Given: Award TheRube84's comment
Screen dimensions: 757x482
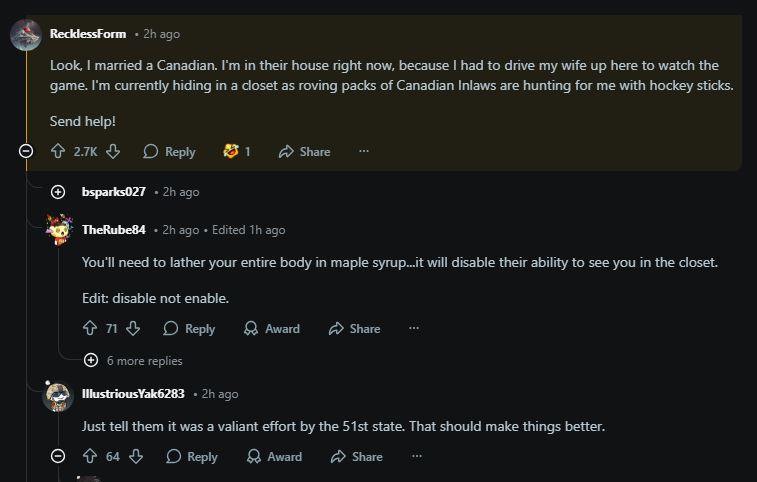Looking at the screenshot, I should tap(272, 328).
